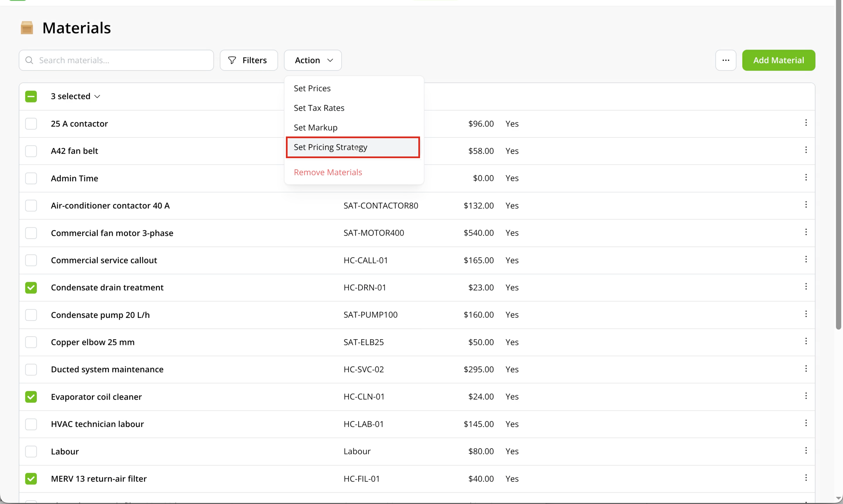Click Add Material button
The image size is (843, 504).
(x=778, y=60)
